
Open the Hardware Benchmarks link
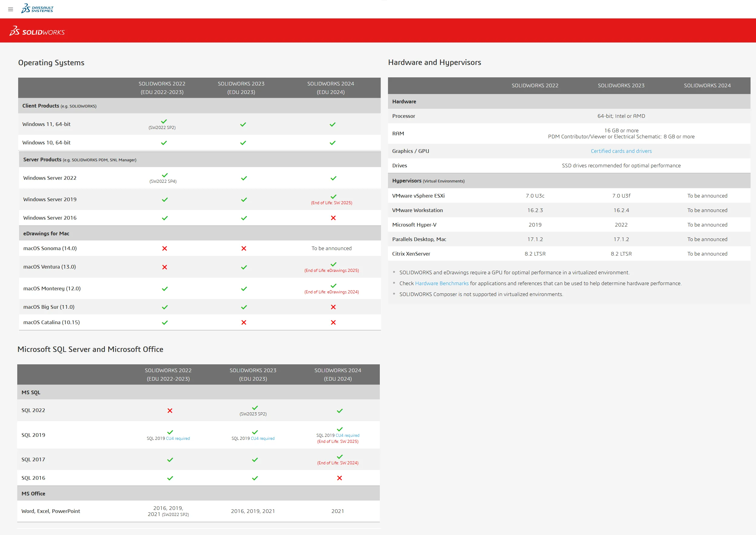(442, 283)
